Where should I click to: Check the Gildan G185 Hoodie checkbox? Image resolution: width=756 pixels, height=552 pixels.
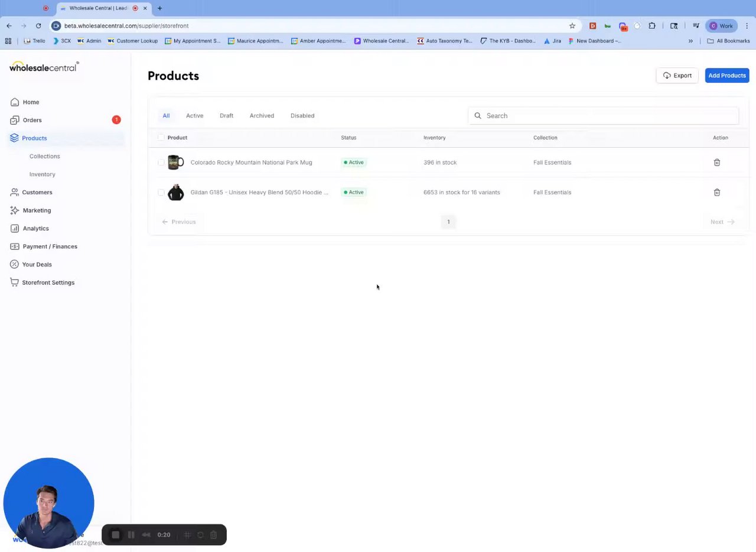pos(161,192)
